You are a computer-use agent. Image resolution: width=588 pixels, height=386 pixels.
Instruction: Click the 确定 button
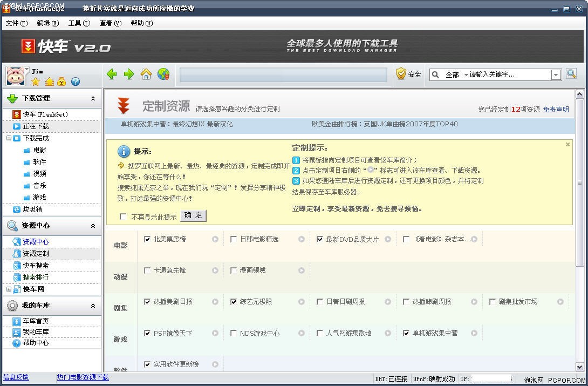[x=193, y=215]
